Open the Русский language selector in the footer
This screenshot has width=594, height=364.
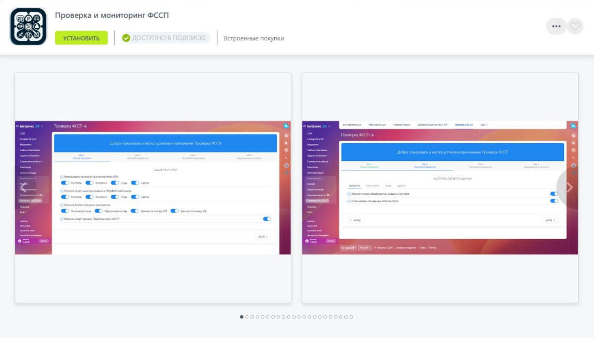coord(365,248)
